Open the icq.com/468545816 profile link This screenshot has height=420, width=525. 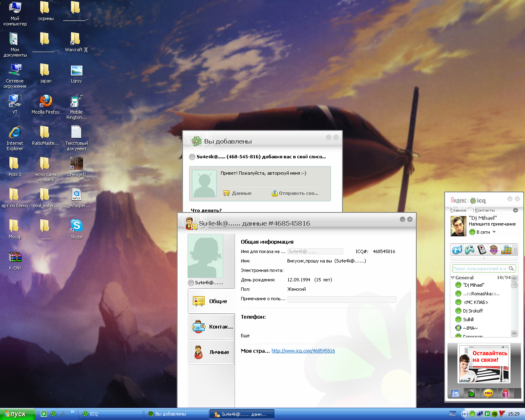[303, 351]
